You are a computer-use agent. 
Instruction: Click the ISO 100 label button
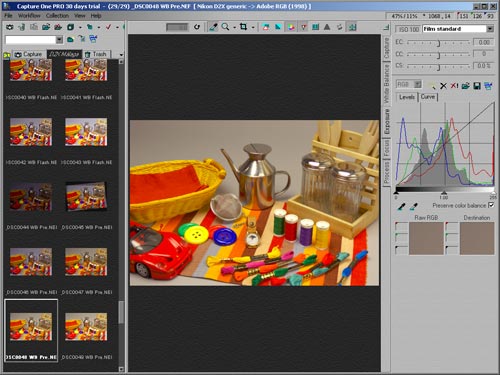(x=409, y=29)
